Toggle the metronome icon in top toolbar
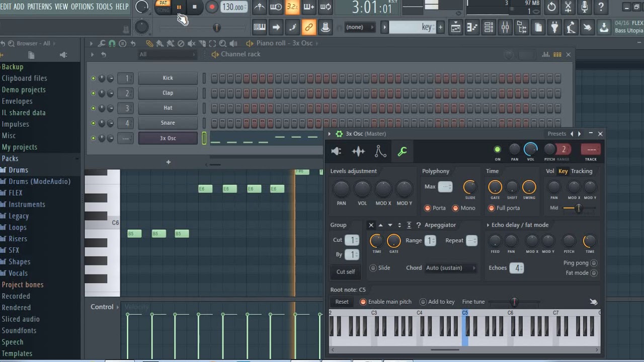 (x=260, y=7)
